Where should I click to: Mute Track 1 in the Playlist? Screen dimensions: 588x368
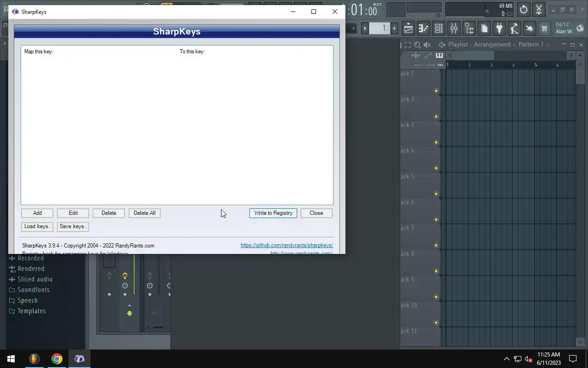(x=436, y=91)
